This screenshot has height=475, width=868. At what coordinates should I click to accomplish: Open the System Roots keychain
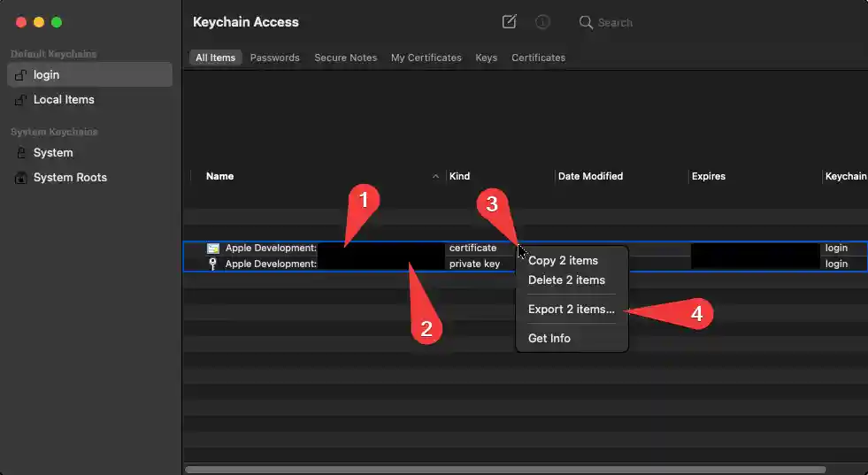70,178
